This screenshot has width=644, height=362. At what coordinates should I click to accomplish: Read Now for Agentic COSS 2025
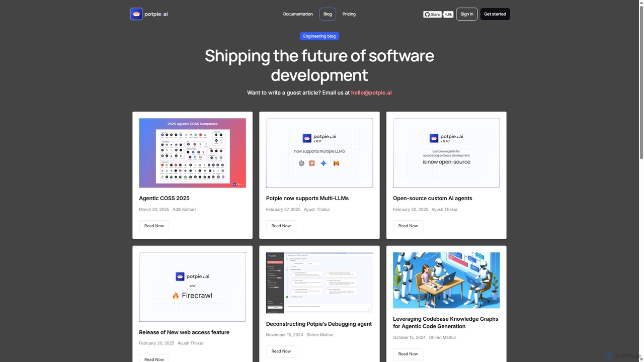coord(154,226)
